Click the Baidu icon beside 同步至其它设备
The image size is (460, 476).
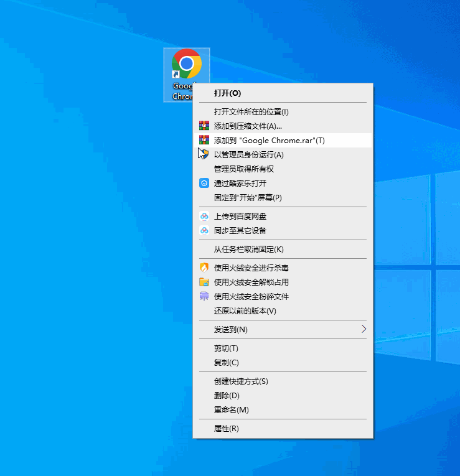coord(204,231)
